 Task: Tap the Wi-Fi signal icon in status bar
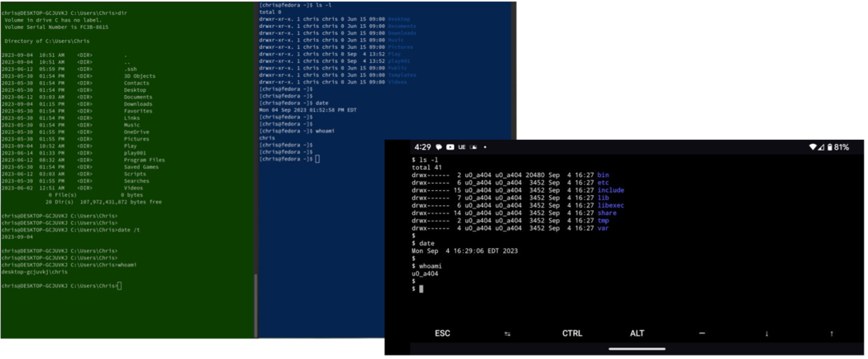click(x=812, y=147)
